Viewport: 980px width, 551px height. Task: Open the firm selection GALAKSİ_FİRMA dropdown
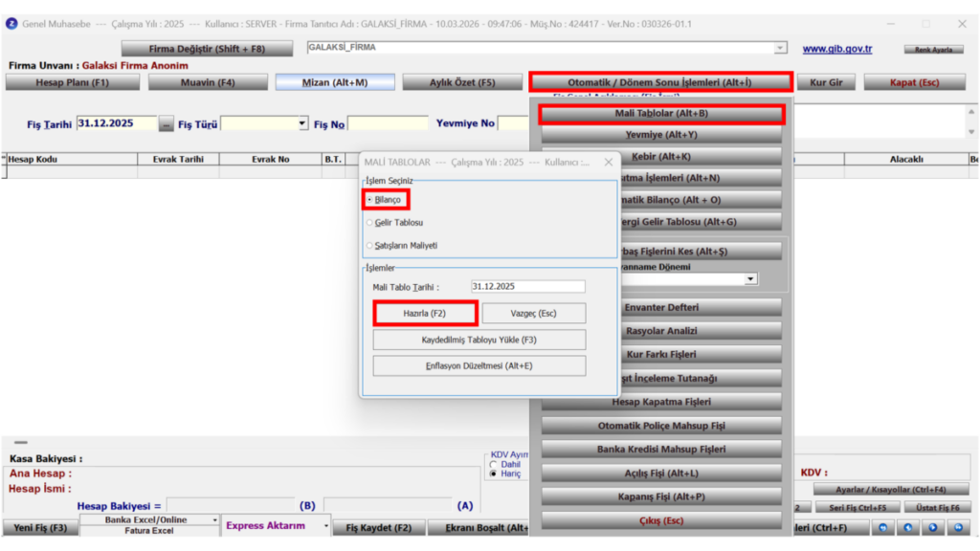coord(780,48)
